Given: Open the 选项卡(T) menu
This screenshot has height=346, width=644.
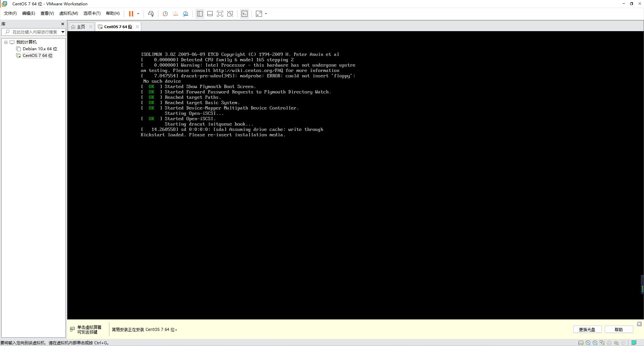Looking at the screenshot, I should (92, 13).
